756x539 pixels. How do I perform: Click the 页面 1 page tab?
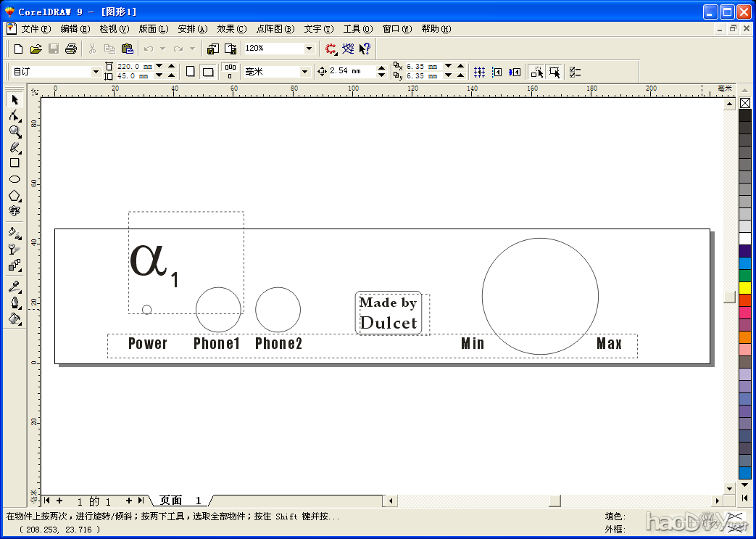180,501
